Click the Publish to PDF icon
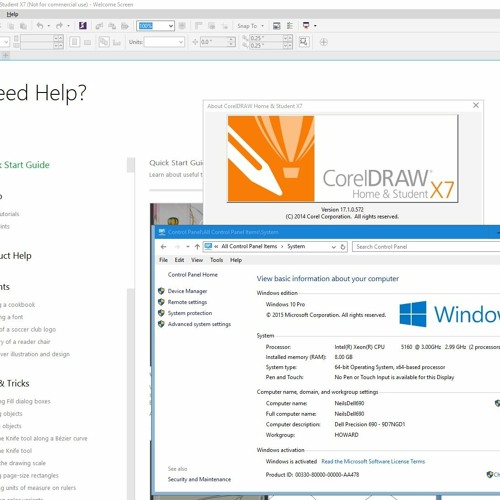500x500 pixels. (x=125, y=26)
